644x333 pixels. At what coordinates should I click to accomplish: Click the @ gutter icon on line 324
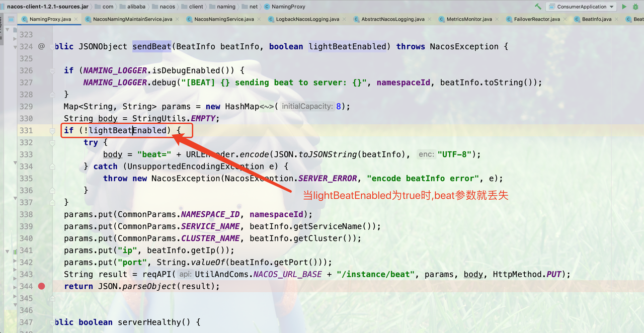[x=41, y=46]
